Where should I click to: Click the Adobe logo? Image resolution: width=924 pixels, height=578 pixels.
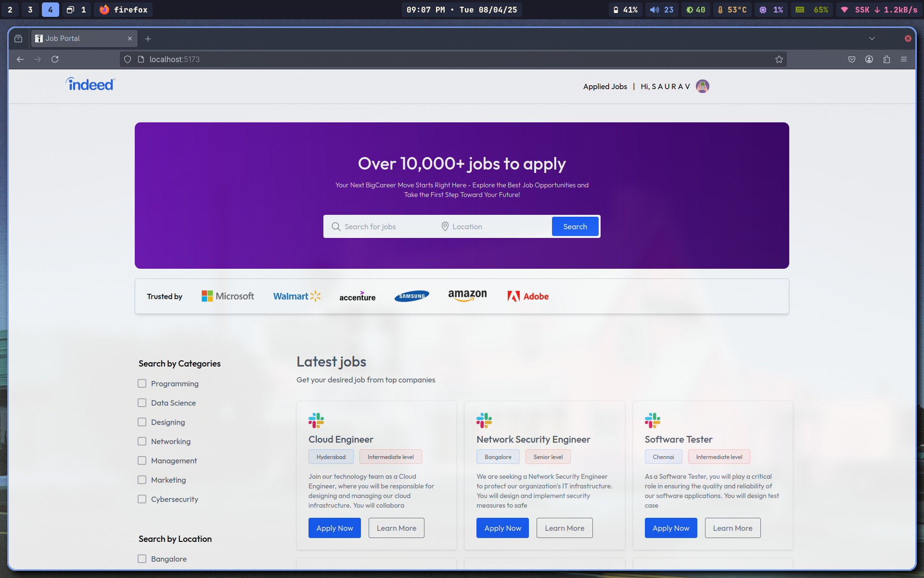(527, 296)
